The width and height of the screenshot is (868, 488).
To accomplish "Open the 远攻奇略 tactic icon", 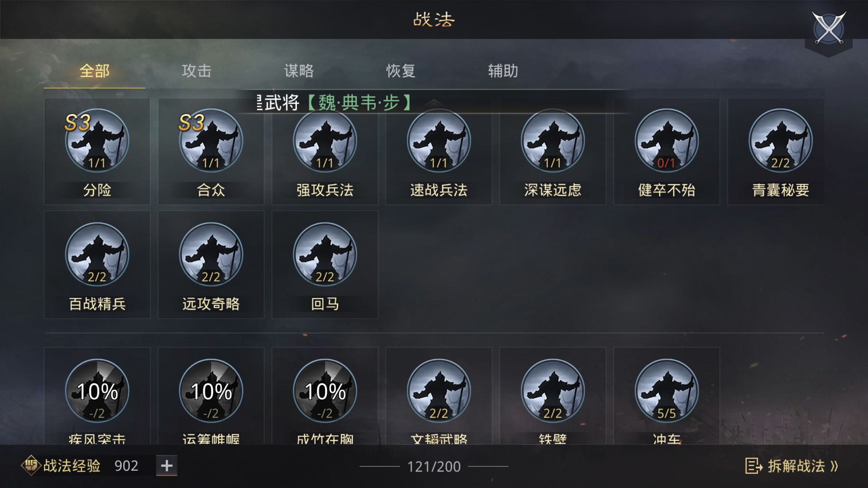I will [x=211, y=255].
